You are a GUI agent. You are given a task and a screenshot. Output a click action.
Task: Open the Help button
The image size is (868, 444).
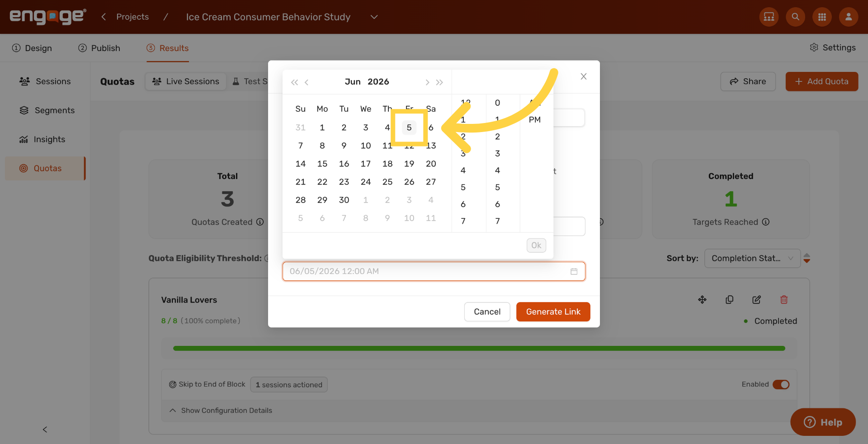click(x=823, y=422)
